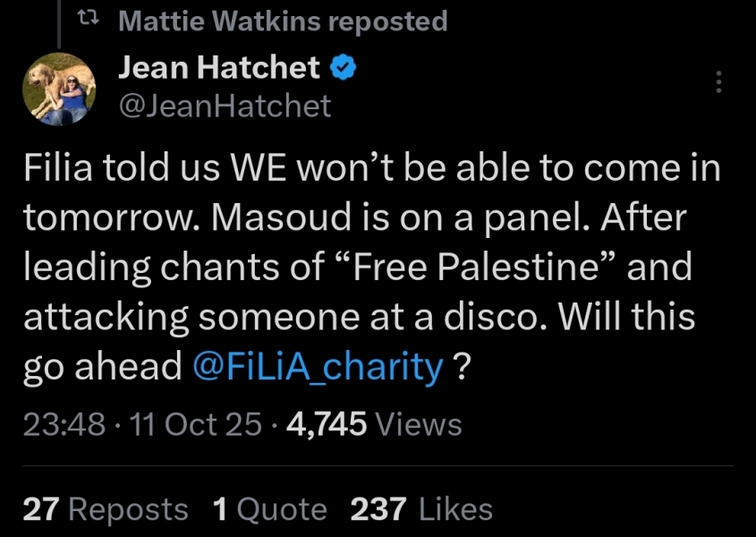
Task: Click the blue verified badge icon
Action: [x=343, y=67]
